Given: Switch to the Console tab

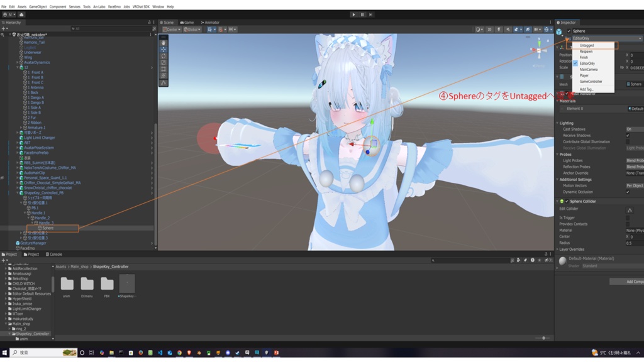Looking at the screenshot, I should [x=54, y=255].
